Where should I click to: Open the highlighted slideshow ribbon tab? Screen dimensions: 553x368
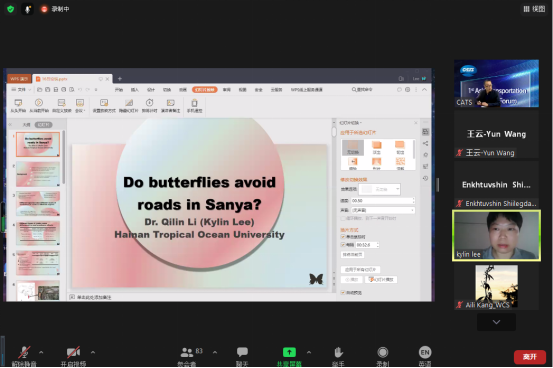click(205, 90)
